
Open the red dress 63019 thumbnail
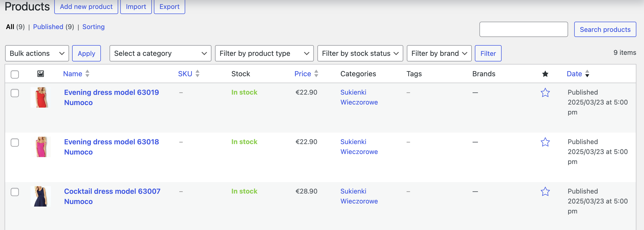[41, 97]
